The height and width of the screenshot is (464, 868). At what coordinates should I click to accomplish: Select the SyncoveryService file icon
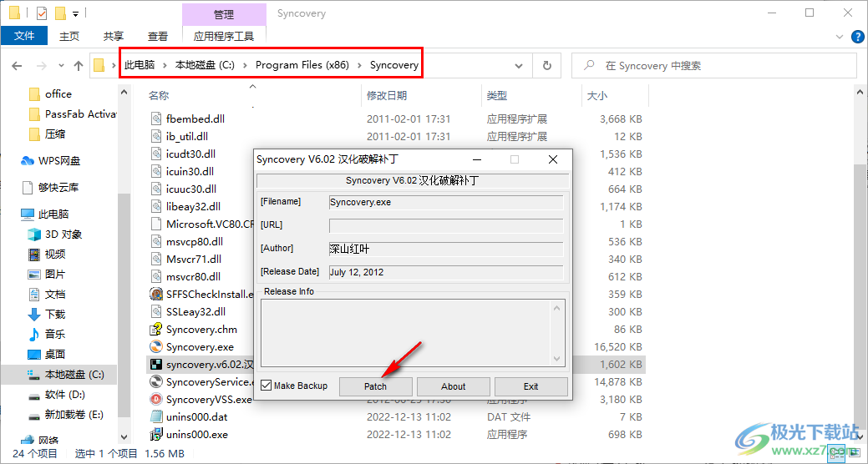point(156,382)
